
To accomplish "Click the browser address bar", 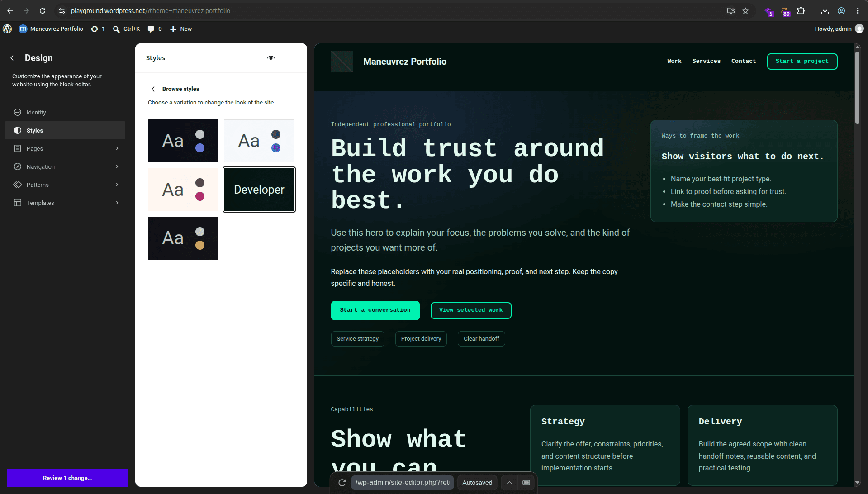I will tap(389, 11).
